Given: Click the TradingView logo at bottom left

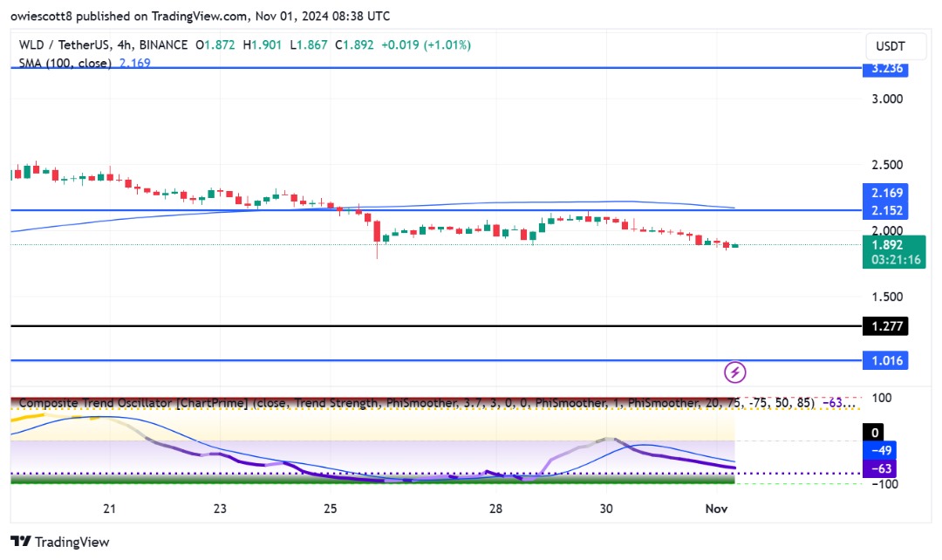Looking at the screenshot, I should pos(21,542).
